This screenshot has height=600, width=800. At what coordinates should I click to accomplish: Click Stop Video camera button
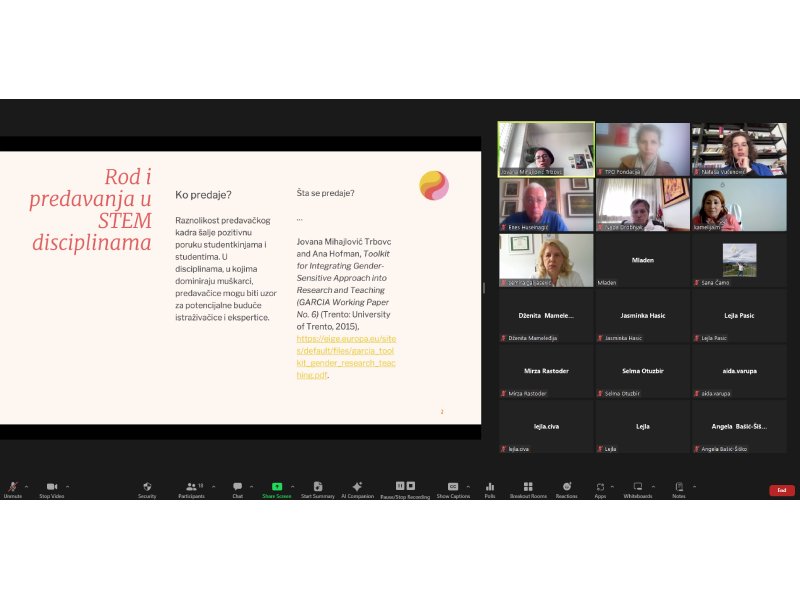point(51,487)
